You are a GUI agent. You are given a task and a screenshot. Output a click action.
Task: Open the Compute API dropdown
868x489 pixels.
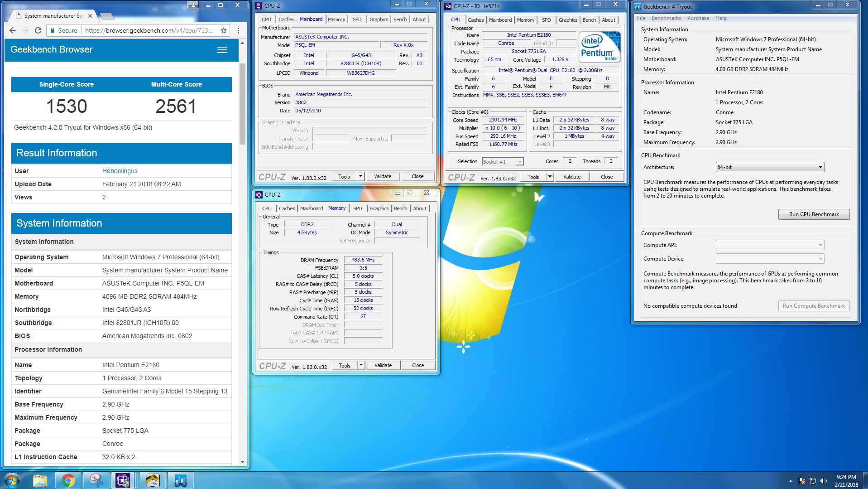(x=770, y=245)
